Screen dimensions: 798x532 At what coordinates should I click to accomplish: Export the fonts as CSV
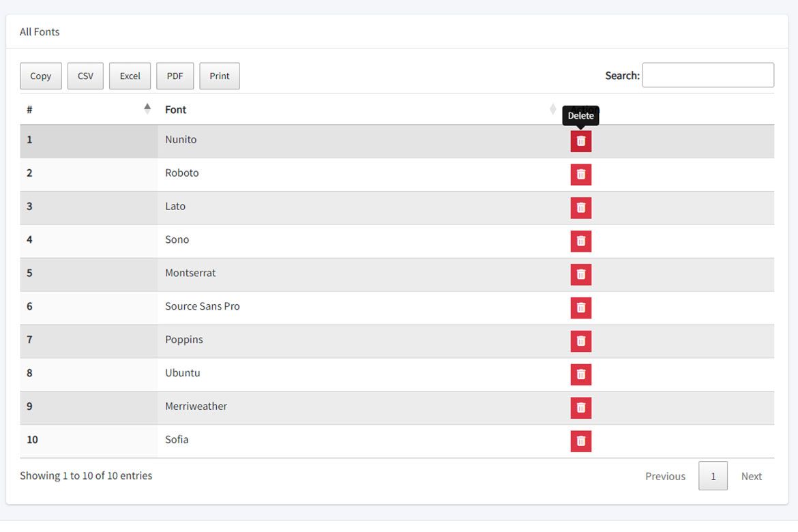click(x=85, y=76)
